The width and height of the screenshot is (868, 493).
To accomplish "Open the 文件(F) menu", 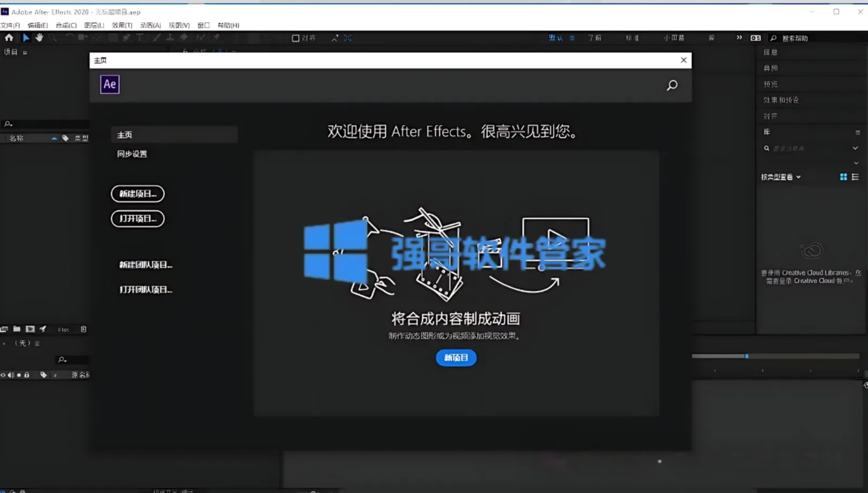I will coord(10,25).
